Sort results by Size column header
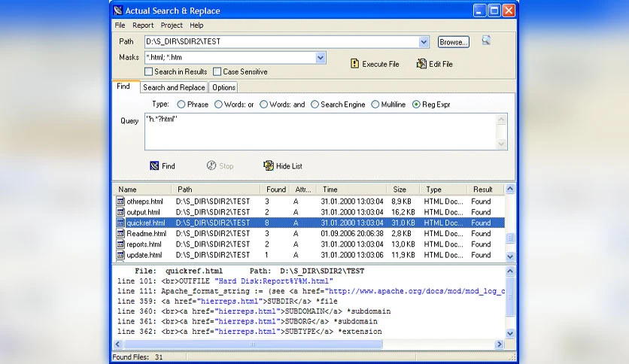 pos(403,190)
